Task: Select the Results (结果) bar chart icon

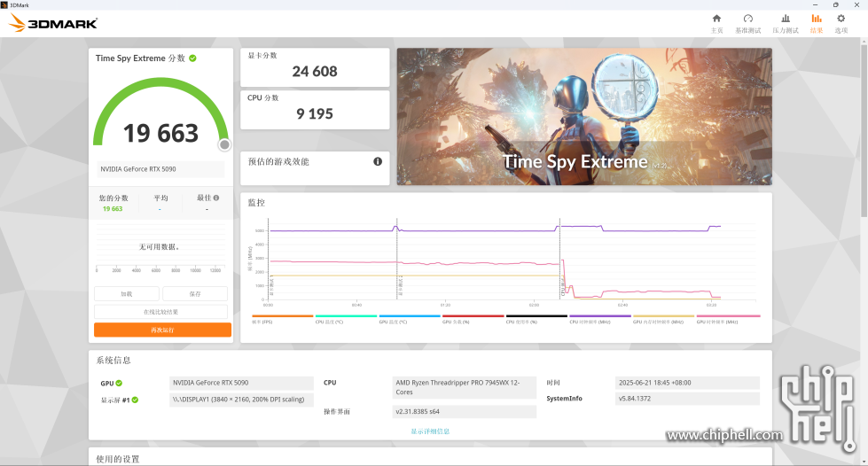Action: 816,23
